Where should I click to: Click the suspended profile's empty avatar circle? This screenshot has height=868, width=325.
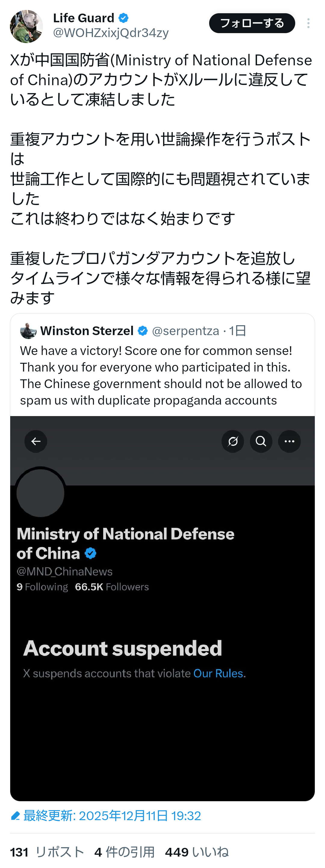(x=40, y=493)
